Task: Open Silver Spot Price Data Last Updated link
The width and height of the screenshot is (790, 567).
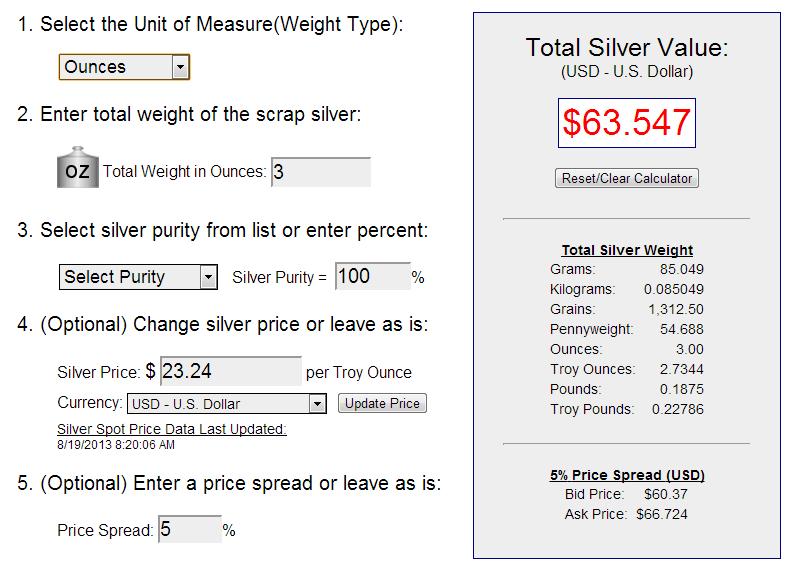Action: (x=172, y=429)
